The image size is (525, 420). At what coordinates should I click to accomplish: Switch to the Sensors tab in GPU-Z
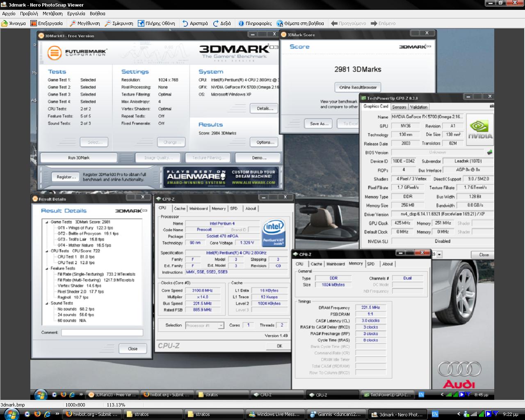click(399, 107)
